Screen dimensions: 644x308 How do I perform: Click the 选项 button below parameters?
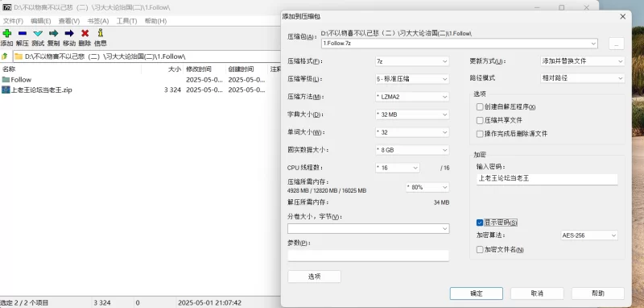pyautogui.click(x=314, y=277)
